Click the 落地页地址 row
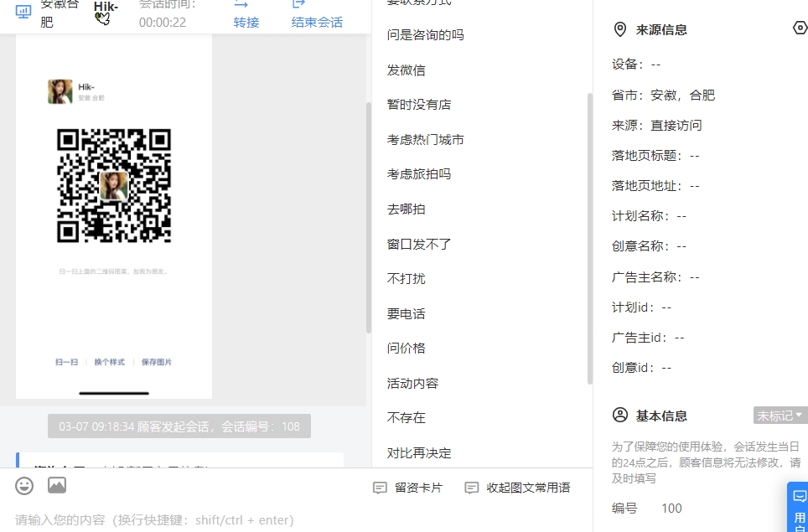The height and width of the screenshot is (532, 808). click(x=655, y=186)
